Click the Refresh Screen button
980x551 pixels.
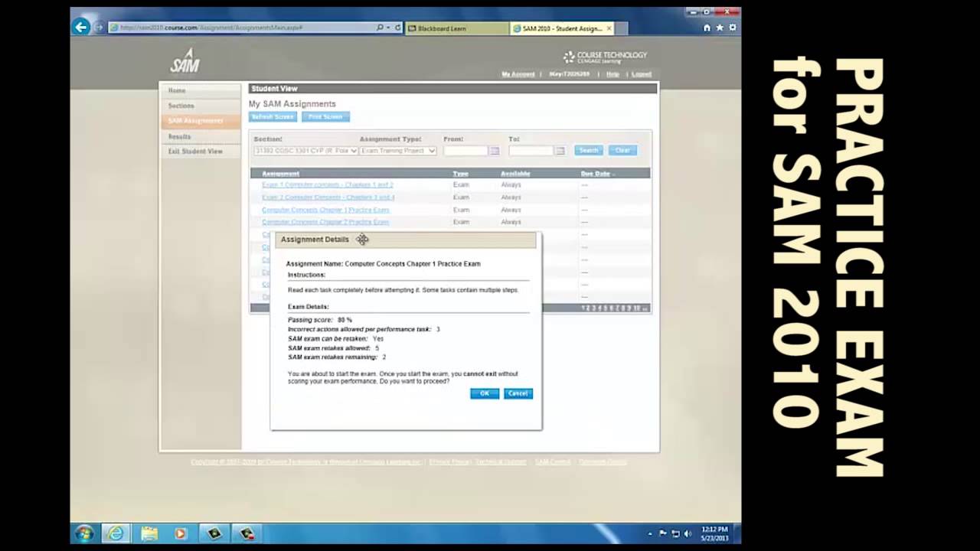tap(273, 116)
